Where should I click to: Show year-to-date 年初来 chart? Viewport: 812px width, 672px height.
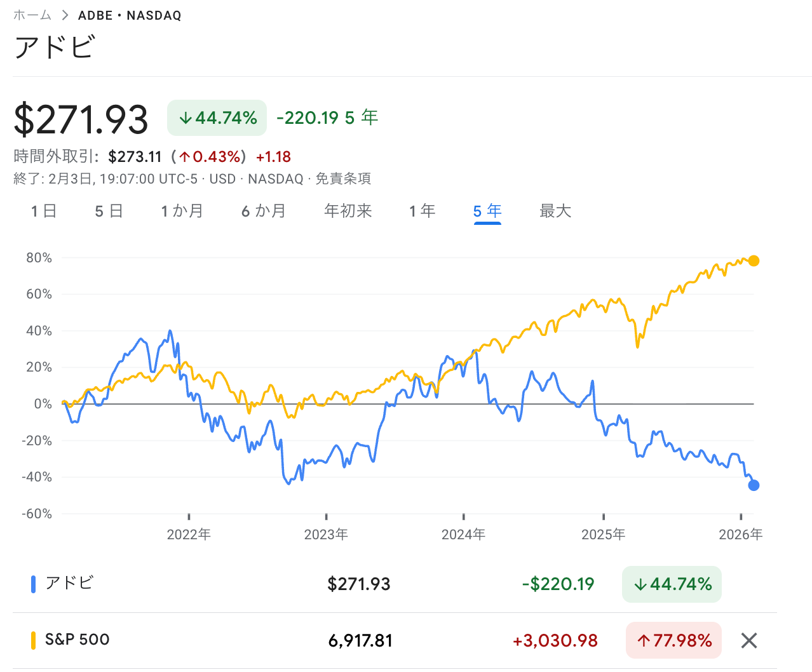point(348,212)
